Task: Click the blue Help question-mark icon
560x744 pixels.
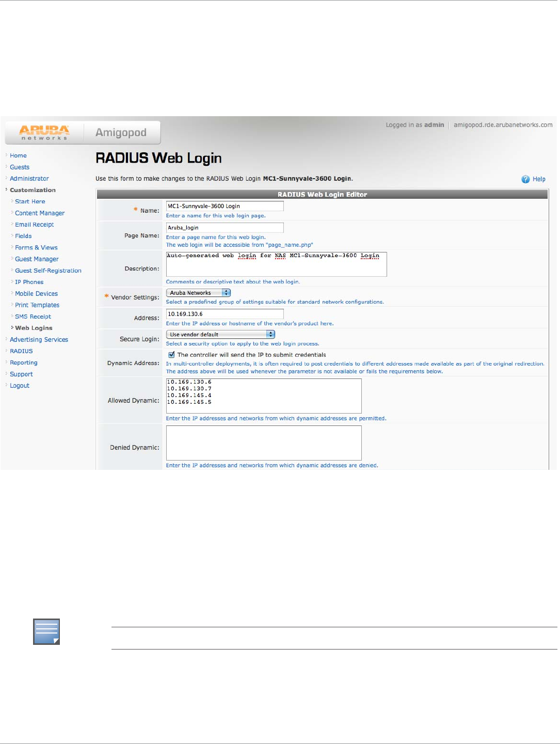Action: tap(525, 179)
